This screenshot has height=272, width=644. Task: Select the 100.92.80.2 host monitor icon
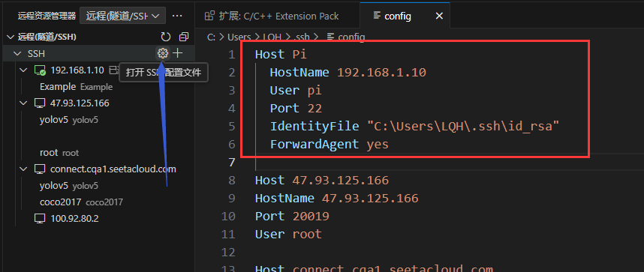(x=40, y=219)
